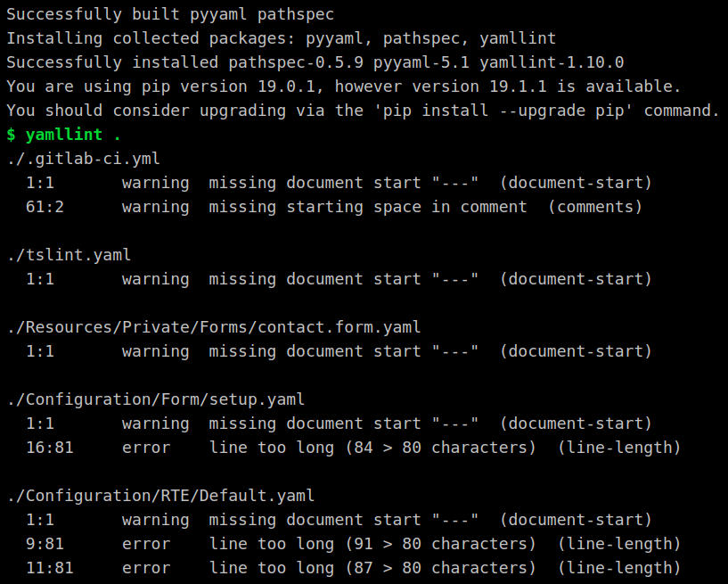Click the ./Configuration/Form/setup.yaml path

(x=156, y=399)
